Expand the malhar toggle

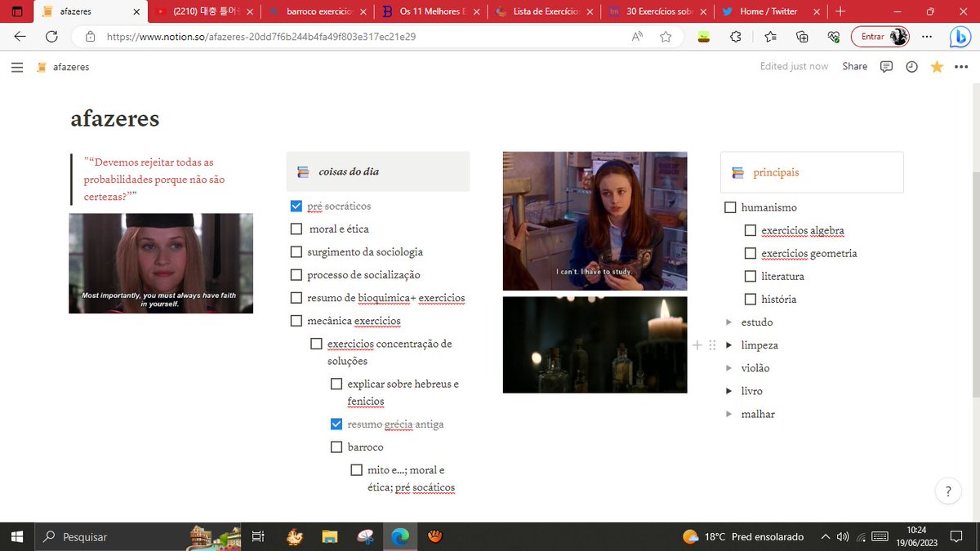click(x=728, y=414)
